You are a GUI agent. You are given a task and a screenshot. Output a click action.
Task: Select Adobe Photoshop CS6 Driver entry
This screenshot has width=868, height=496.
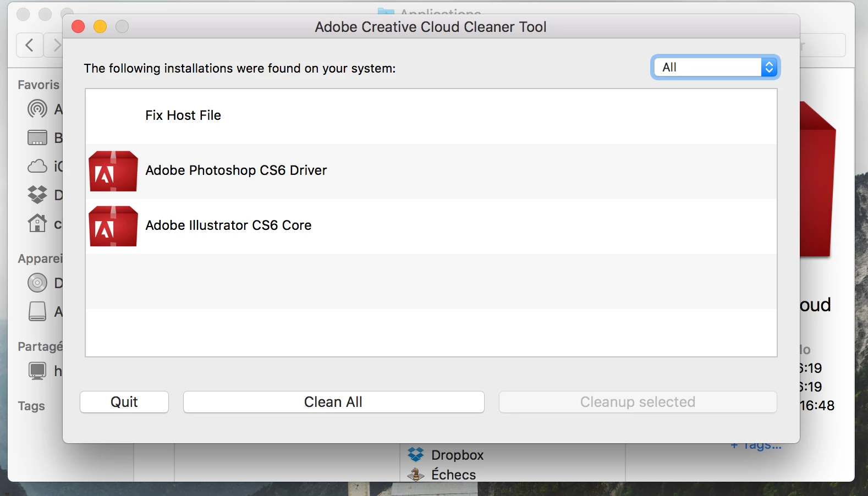(431, 171)
